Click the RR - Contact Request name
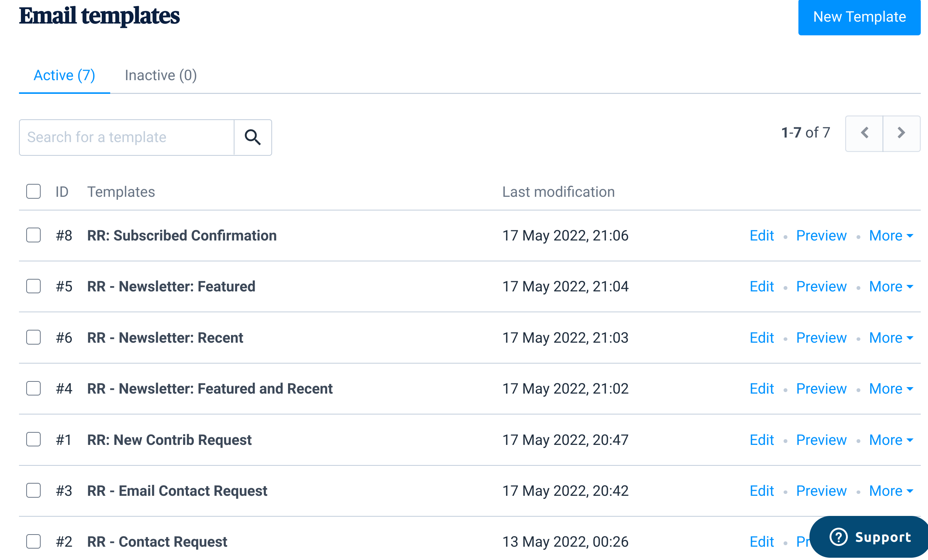Screen dimensions: 928x560 click(x=157, y=542)
